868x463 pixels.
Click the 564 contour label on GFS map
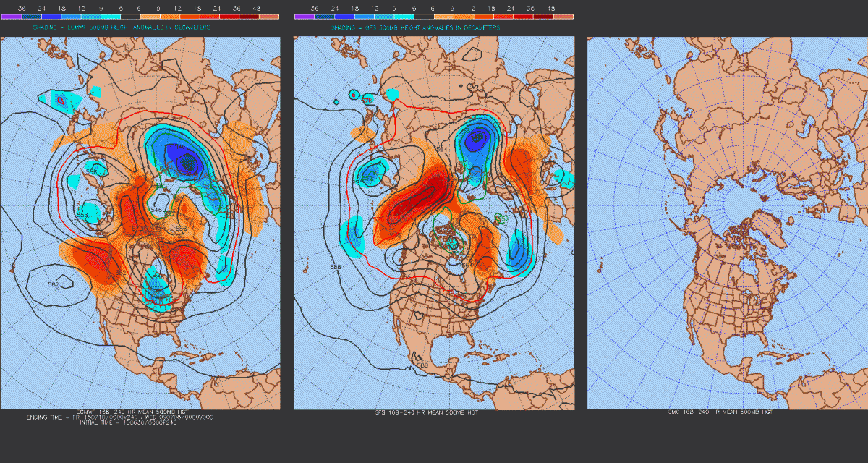point(442,150)
